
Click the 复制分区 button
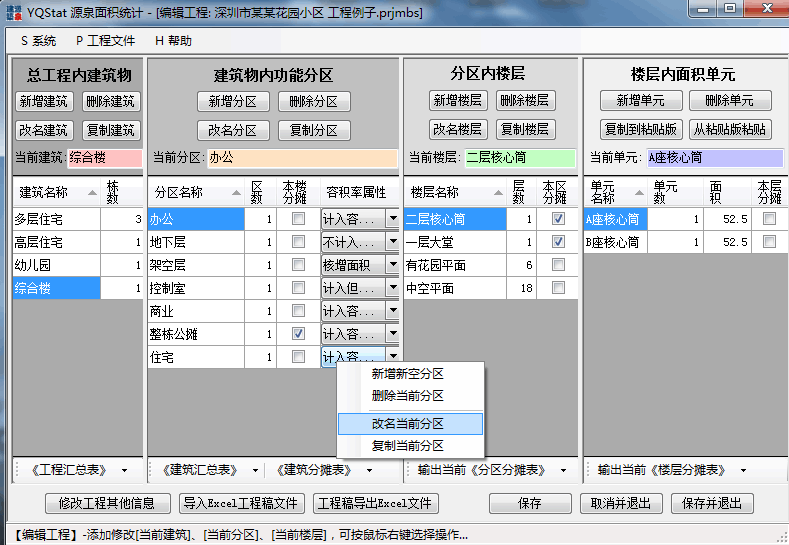[314, 131]
